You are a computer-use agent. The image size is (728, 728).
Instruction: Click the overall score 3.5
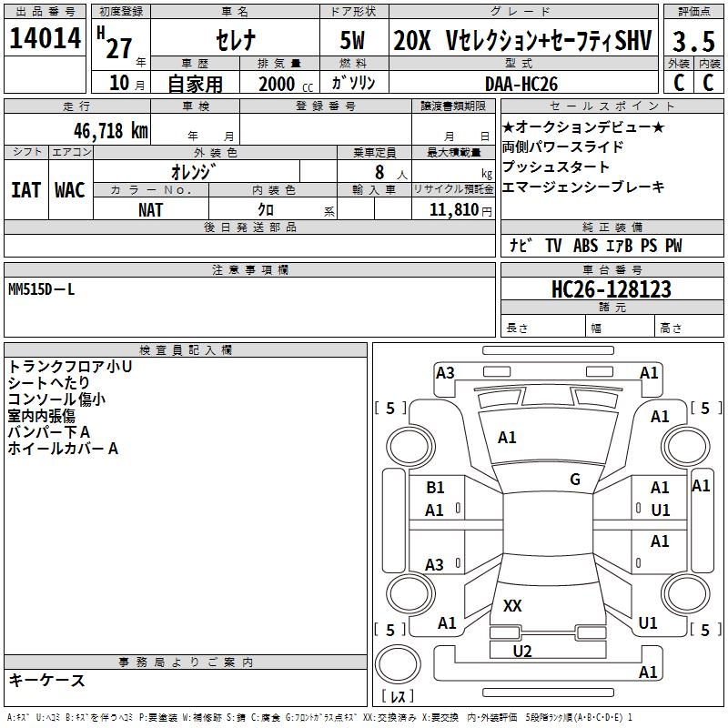click(x=693, y=41)
